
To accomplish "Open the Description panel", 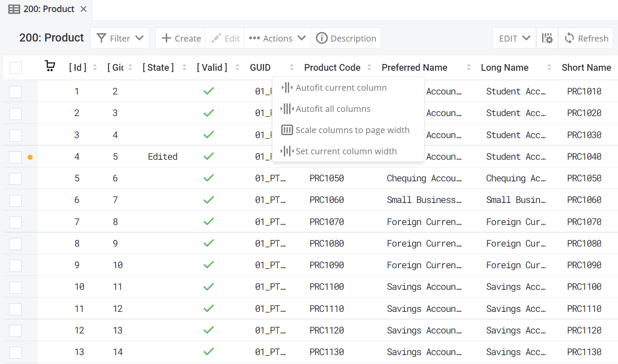I will point(346,38).
